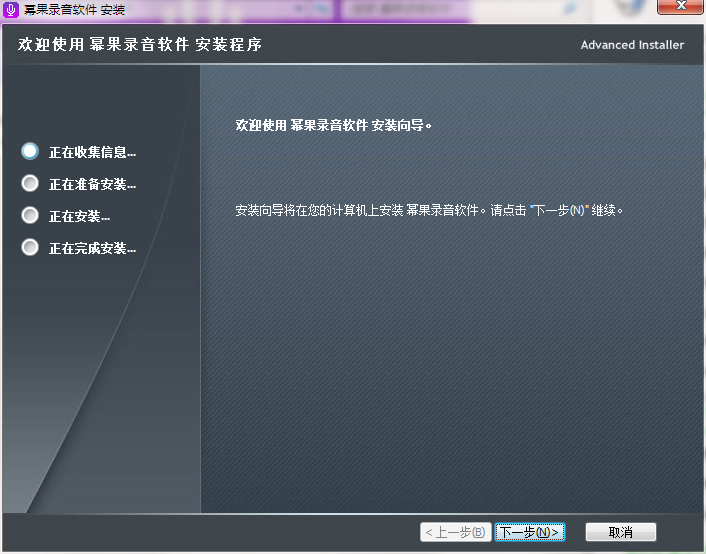Screen dimensions: 706x554
Task: Click the bold text 欢迎使用 幂果录音软件 安装向导
Action: tap(334, 125)
